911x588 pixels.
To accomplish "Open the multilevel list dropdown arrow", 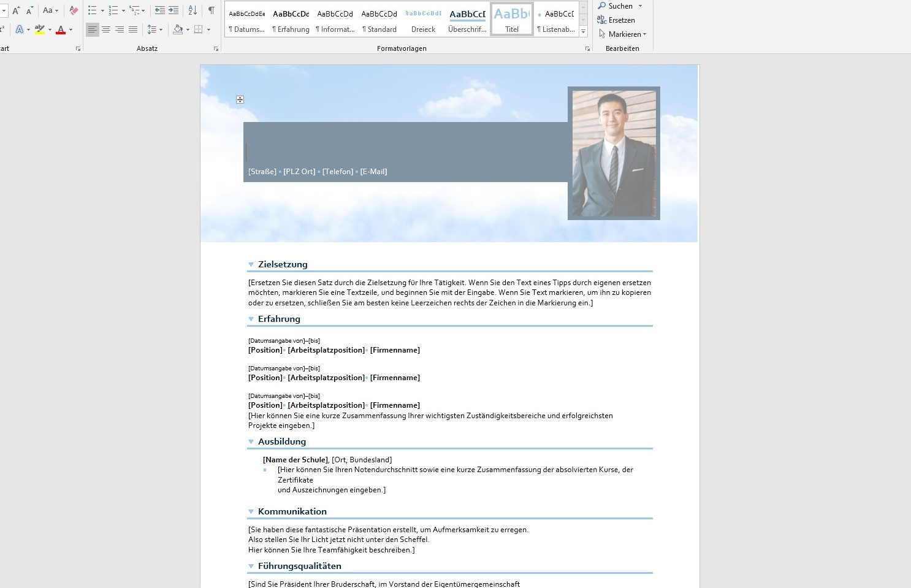I will pyautogui.click(x=143, y=10).
